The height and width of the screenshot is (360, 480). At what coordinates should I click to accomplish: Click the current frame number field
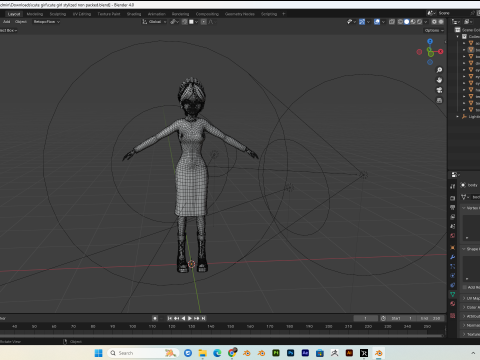click(366, 318)
